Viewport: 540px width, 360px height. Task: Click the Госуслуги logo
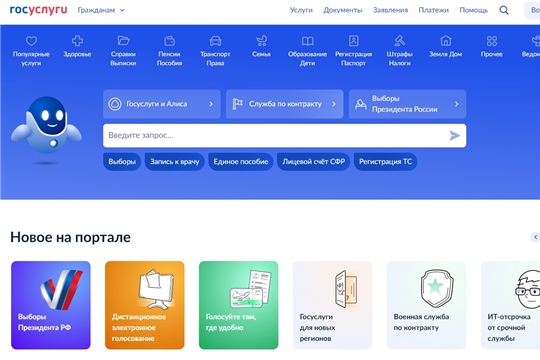(38, 10)
